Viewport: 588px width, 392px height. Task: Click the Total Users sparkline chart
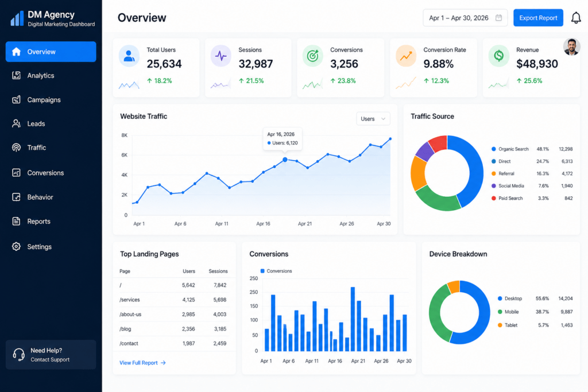(x=129, y=85)
